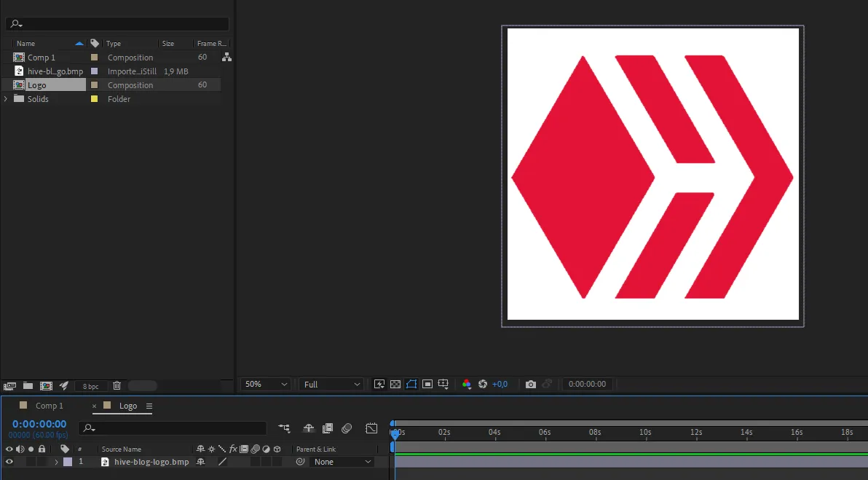Click label tag column header in Project
The width and height of the screenshot is (868, 480).
(95, 43)
